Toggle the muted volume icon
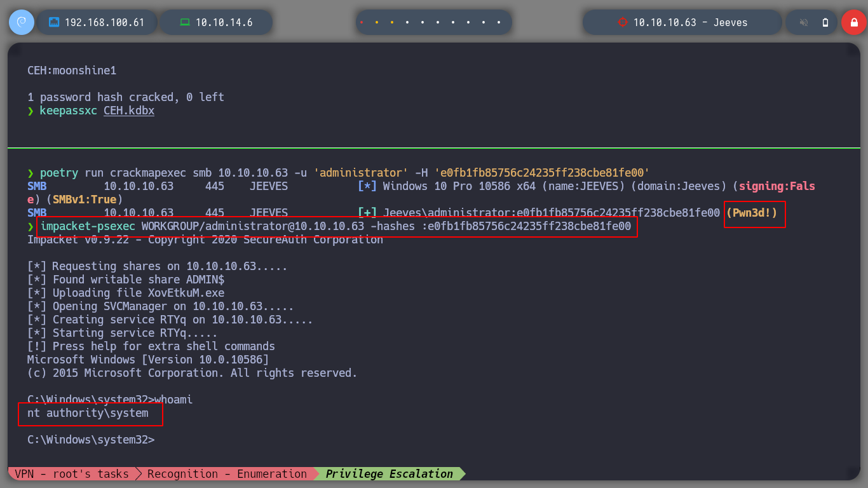This screenshot has width=868, height=488. pyautogui.click(x=804, y=22)
